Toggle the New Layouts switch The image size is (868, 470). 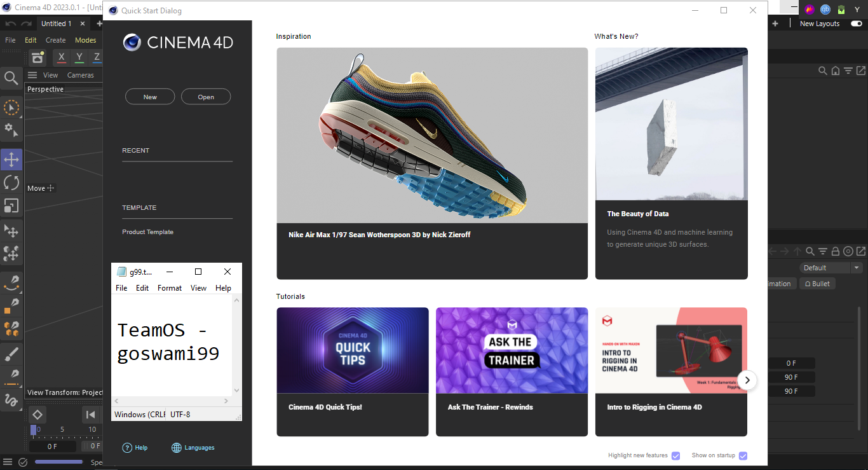point(857,24)
